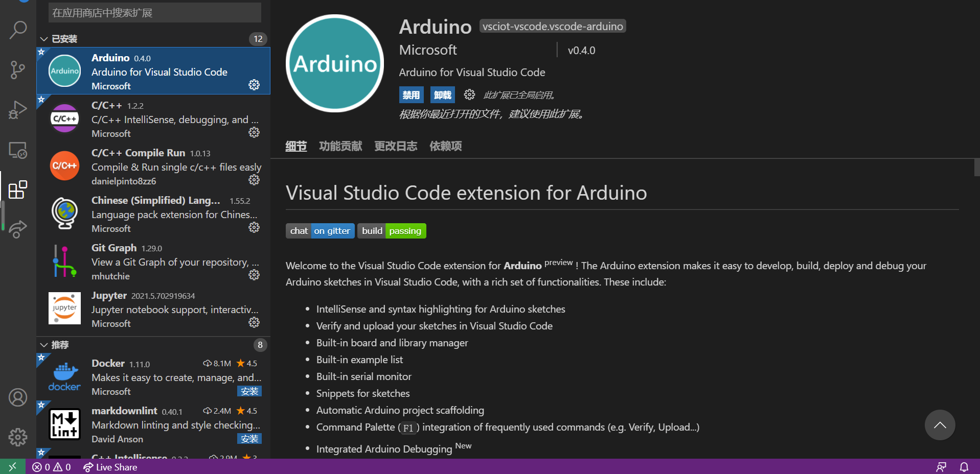This screenshot has width=980, height=474.
Task: Install the Docker extension
Action: [x=249, y=391]
